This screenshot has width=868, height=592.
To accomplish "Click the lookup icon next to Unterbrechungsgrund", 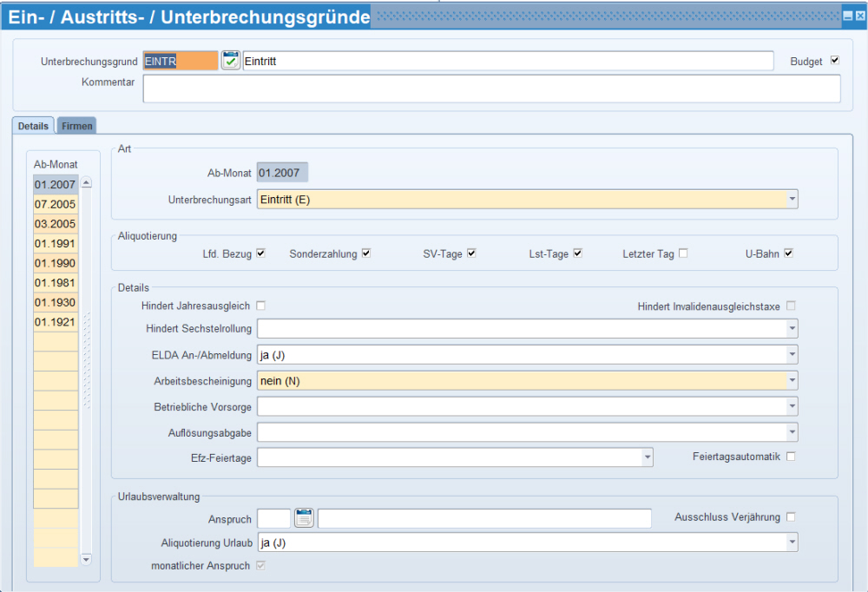I will point(230,61).
